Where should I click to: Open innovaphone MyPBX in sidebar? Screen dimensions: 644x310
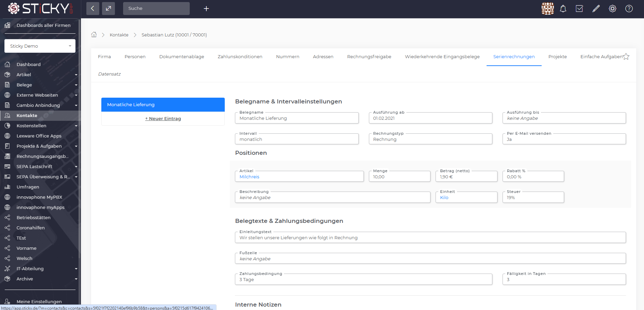(x=39, y=197)
